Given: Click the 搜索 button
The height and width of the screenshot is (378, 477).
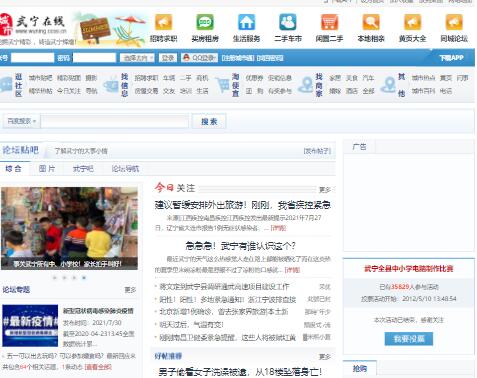Looking at the screenshot, I should (209, 121).
